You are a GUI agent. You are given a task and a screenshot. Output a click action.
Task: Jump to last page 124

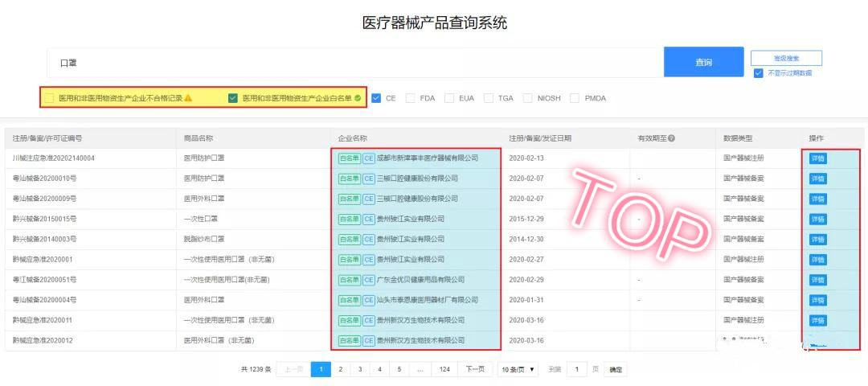click(444, 369)
